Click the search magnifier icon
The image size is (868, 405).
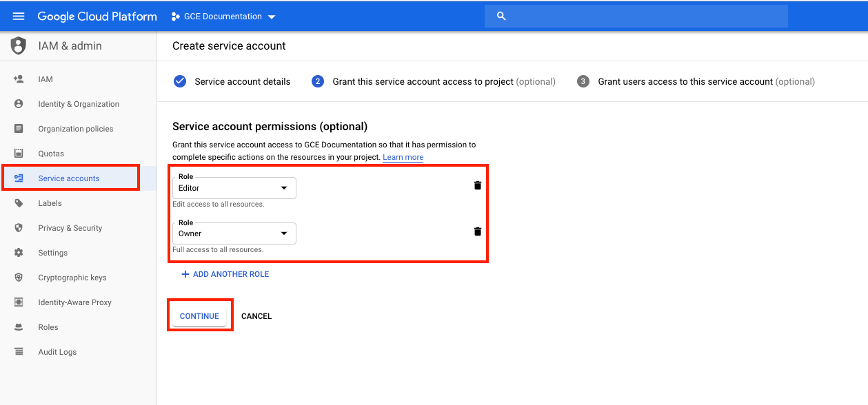click(501, 16)
